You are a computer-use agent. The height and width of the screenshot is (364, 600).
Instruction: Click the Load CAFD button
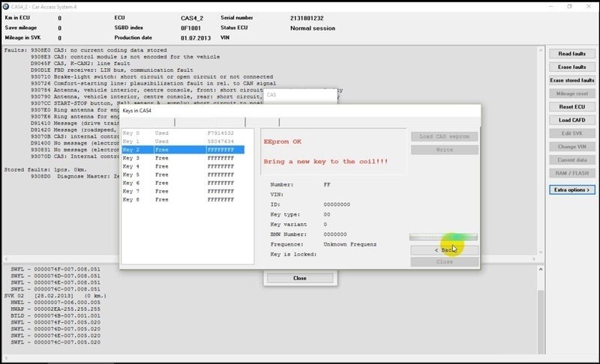pos(571,120)
